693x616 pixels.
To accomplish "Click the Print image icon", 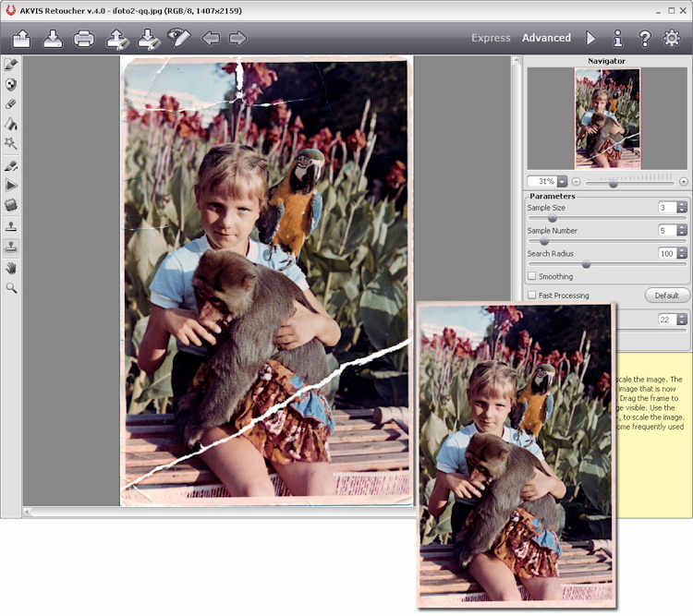I will pyautogui.click(x=84, y=38).
